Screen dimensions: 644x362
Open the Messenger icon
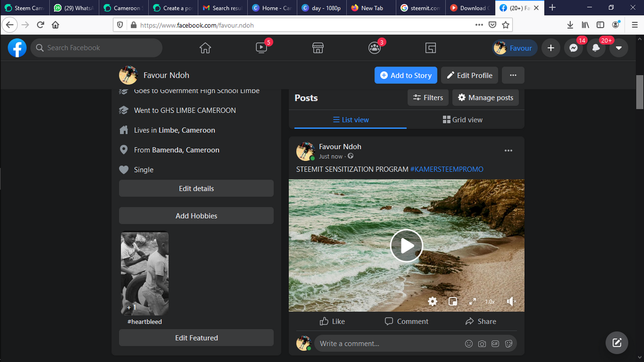click(x=573, y=48)
